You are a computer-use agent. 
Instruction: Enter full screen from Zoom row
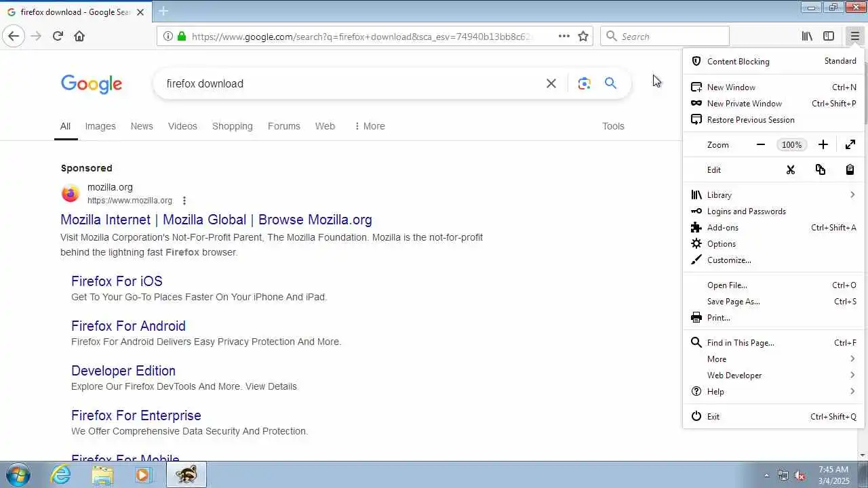850,144
